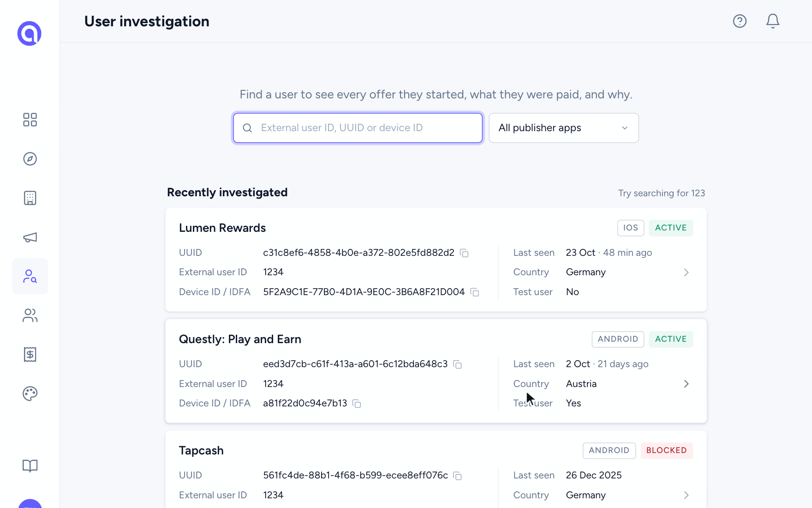
Task: Open the megaphone campaigns icon in sidebar
Action: click(30, 237)
